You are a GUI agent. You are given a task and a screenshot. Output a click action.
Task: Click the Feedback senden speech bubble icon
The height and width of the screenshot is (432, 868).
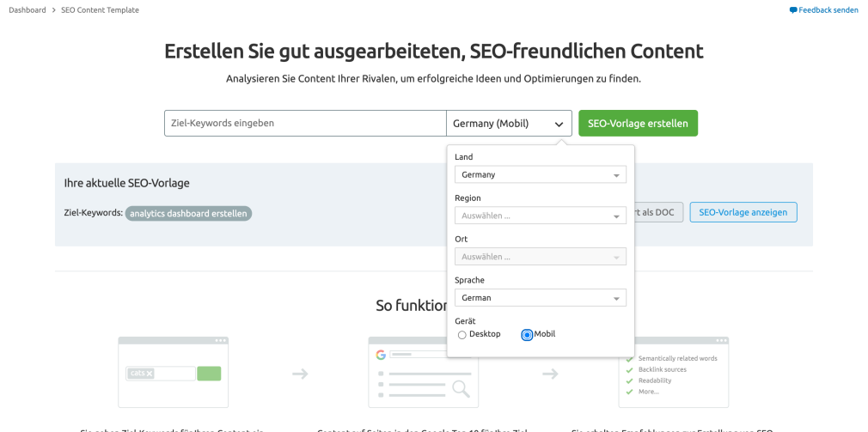793,10
